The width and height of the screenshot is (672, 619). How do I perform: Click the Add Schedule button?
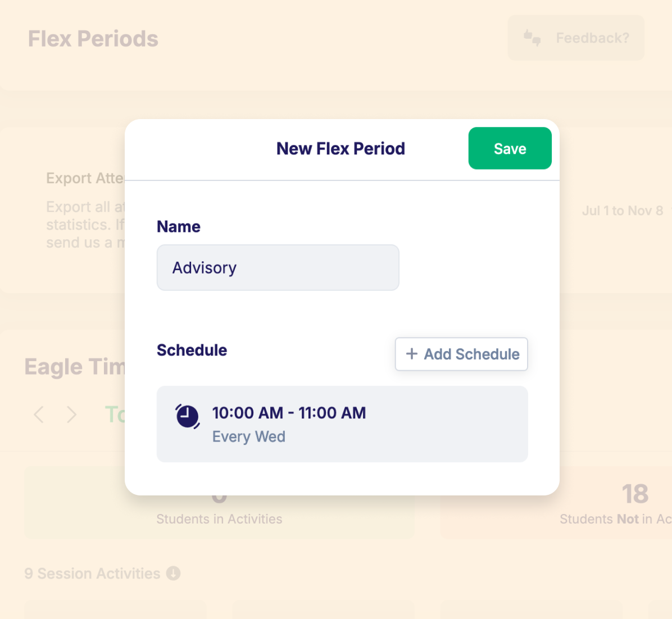[461, 354]
